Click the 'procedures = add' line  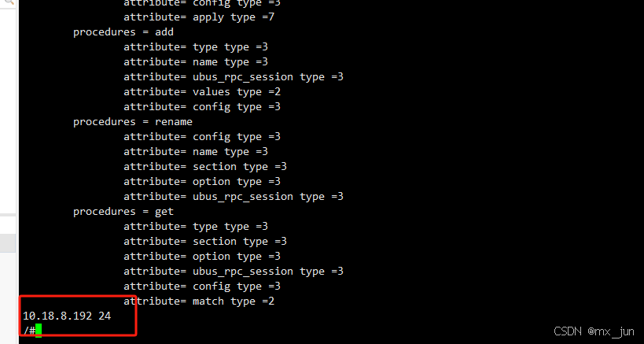point(123,32)
